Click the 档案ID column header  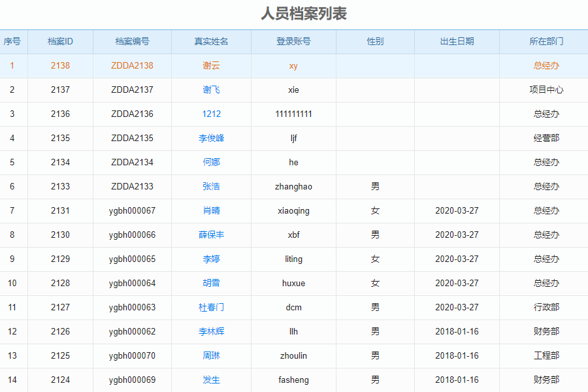pos(60,41)
